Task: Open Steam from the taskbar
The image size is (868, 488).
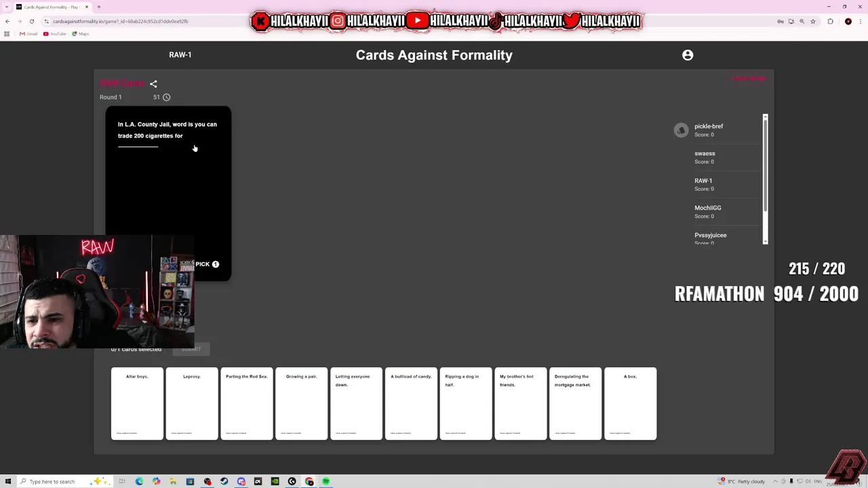Action: tap(224, 481)
